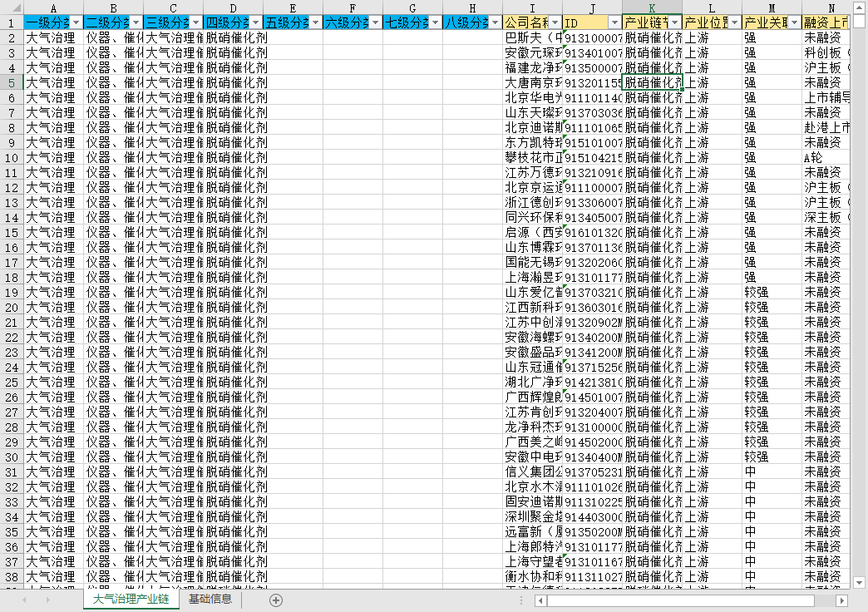This screenshot has height=612, width=868.
Task: Click the A轮 cell in row 10
Action: [826, 157]
